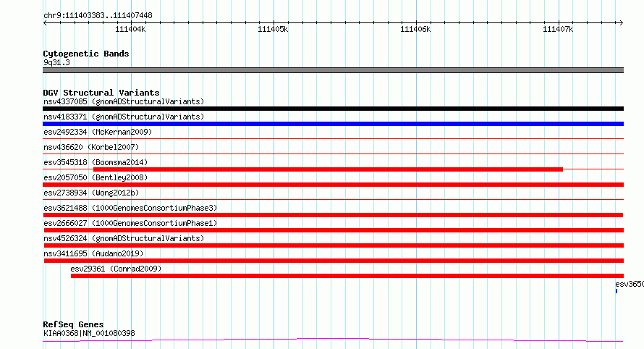Viewport: 644px width, 349px height.
Task: Select the esv3545318 Boomsma2014 red bar
Action: pos(329,169)
